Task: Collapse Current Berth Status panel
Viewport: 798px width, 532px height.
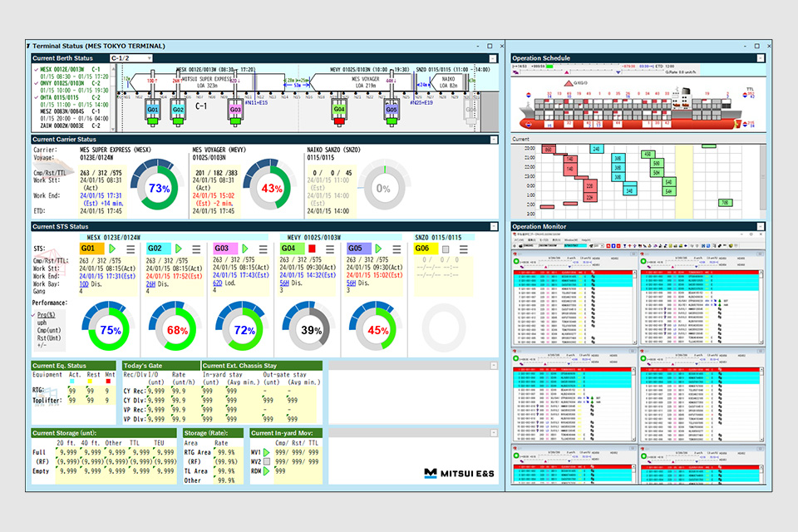Action: tap(493, 58)
